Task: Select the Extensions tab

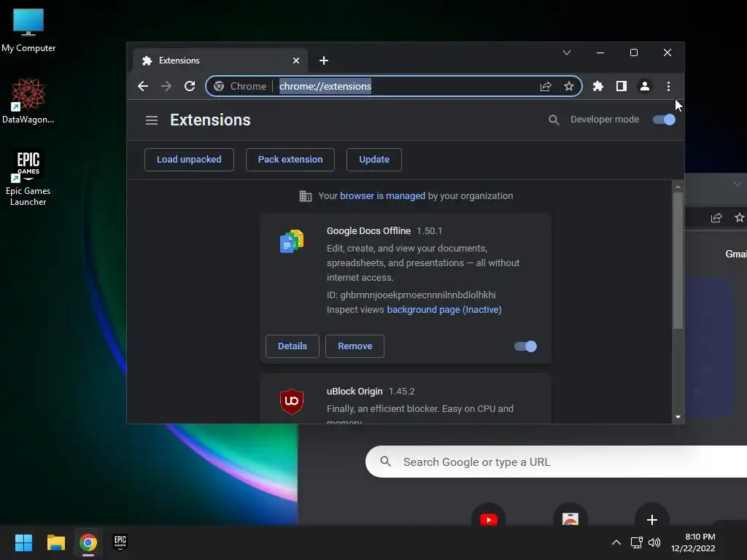Action: point(220,61)
